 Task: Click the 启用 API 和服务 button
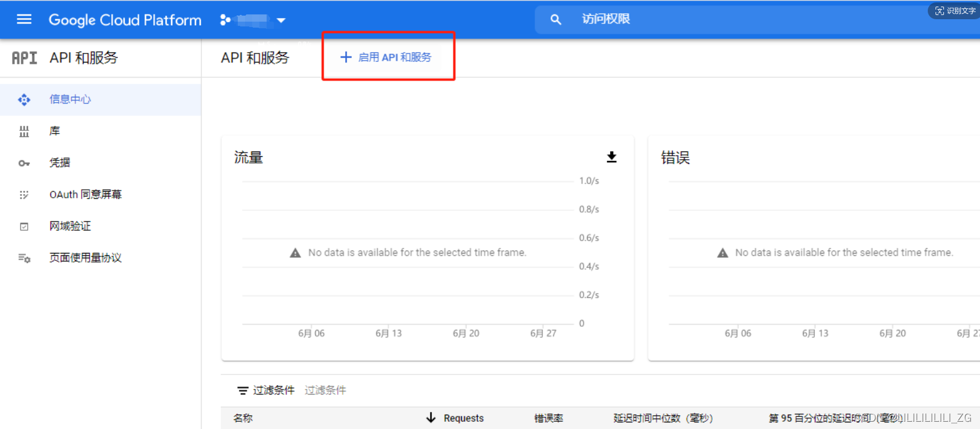tap(386, 57)
